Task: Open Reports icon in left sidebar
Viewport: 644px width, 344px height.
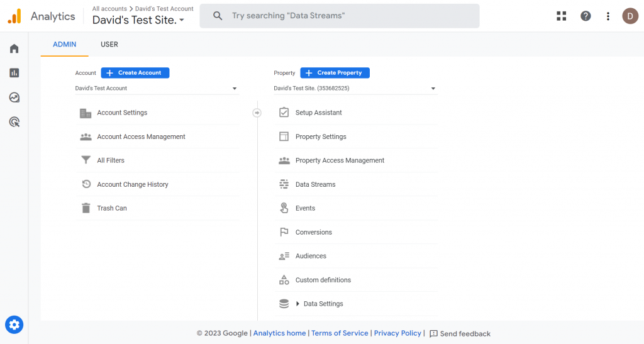Action: pyautogui.click(x=14, y=73)
